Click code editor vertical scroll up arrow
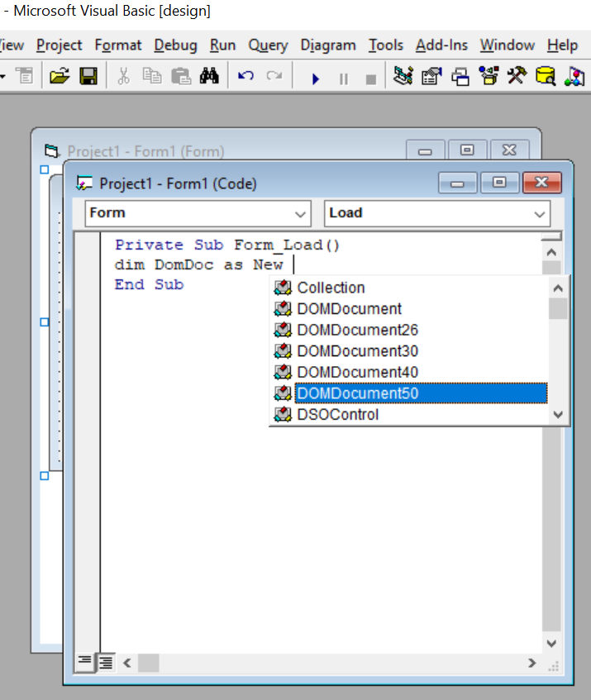591x700 pixels. coord(551,252)
